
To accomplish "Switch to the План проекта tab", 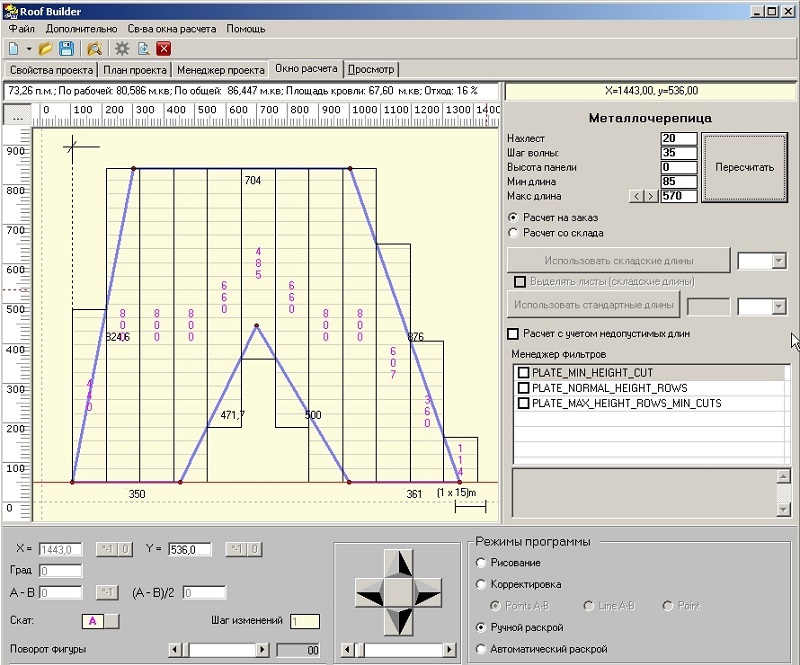I will coord(135,70).
